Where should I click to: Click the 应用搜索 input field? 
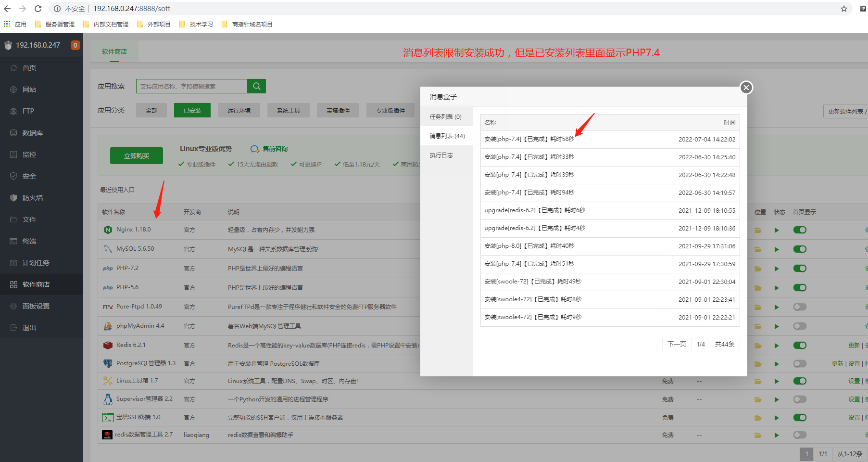coord(191,86)
